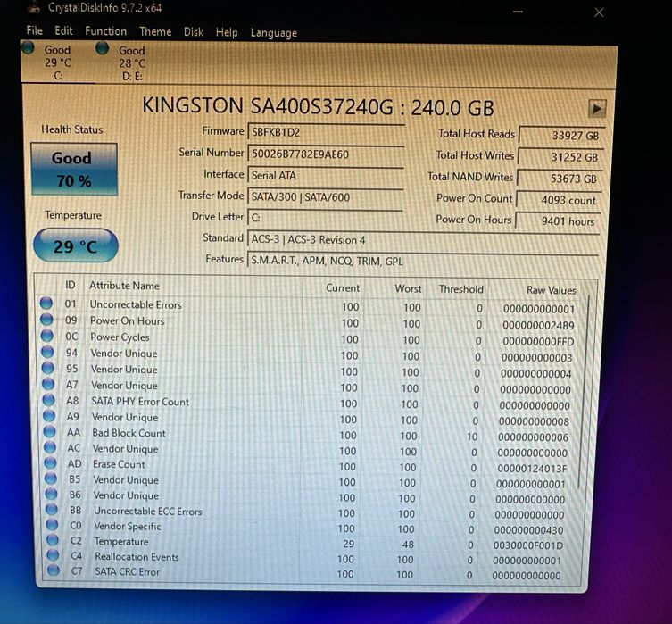This screenshot has width=672, height=624.
Task: Click Power On Count value 4093 count
Action: [559, 200]
